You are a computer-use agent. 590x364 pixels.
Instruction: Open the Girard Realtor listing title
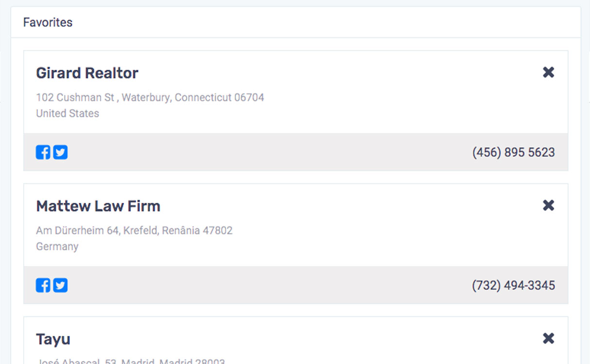tap(87, 73)
